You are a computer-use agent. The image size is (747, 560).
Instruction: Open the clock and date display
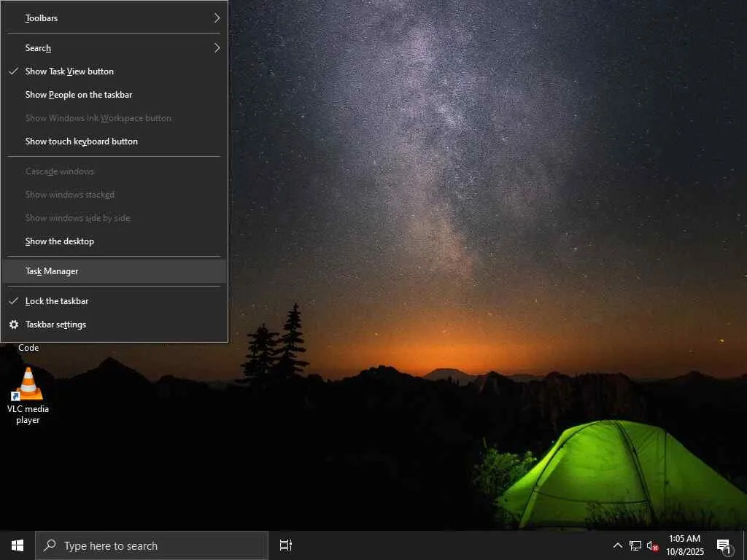click(x=684, y=545)
